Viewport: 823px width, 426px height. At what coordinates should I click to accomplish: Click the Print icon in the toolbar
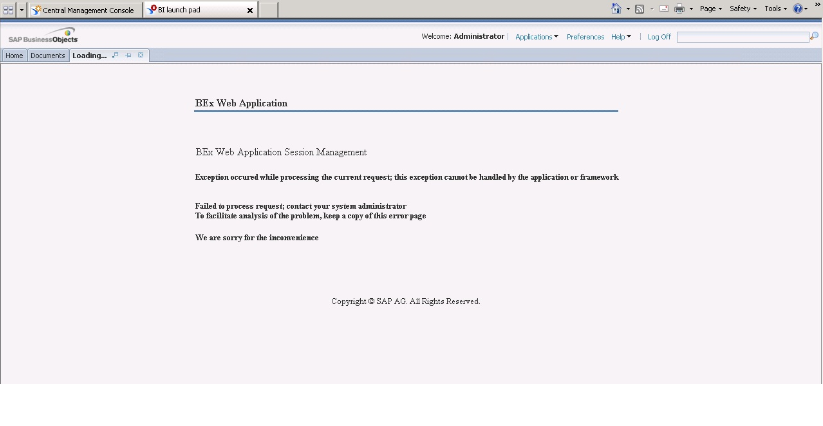pyautogui.click(x=680, y=9)
